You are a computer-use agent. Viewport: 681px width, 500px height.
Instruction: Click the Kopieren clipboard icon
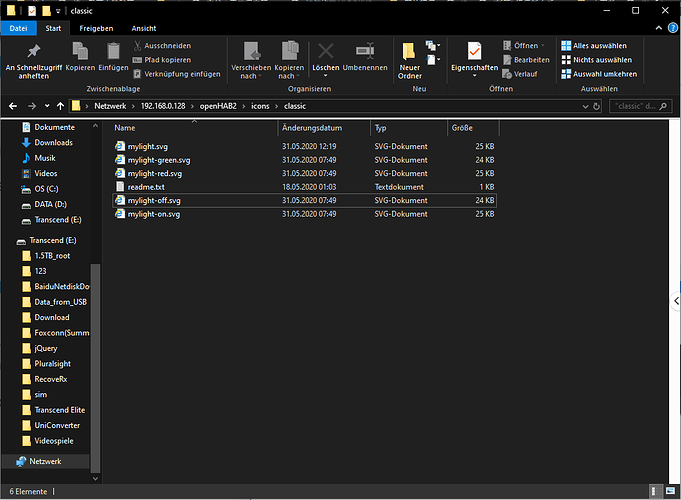coord(80,51)
